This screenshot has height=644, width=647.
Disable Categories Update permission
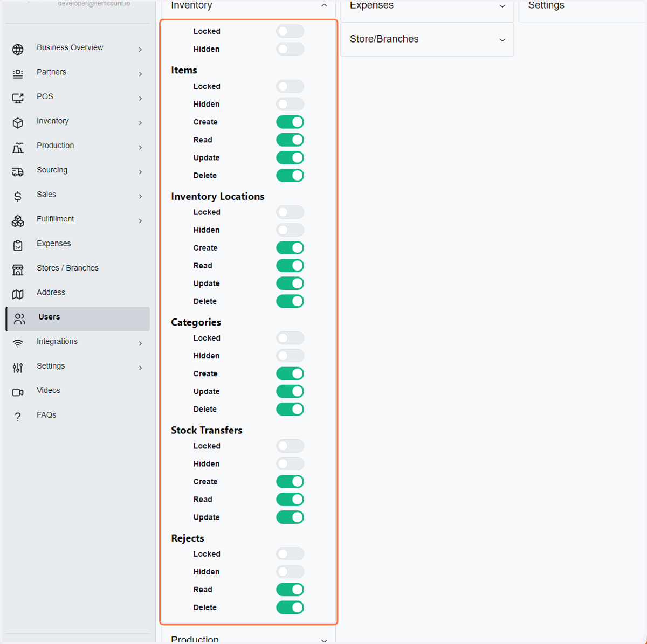point(290,391)
